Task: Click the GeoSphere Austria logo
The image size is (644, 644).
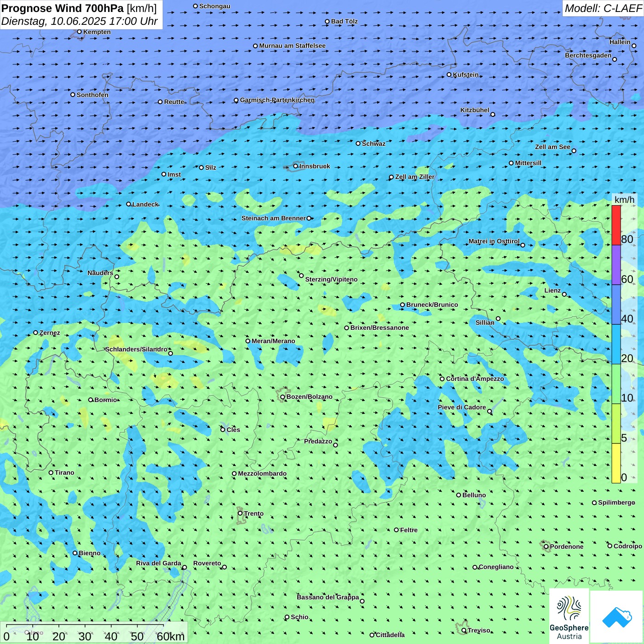Action: click(x=569, y=616)
